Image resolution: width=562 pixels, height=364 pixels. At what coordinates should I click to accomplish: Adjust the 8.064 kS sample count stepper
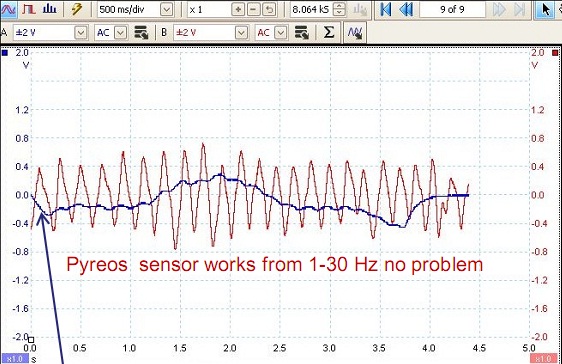(339, 10)
